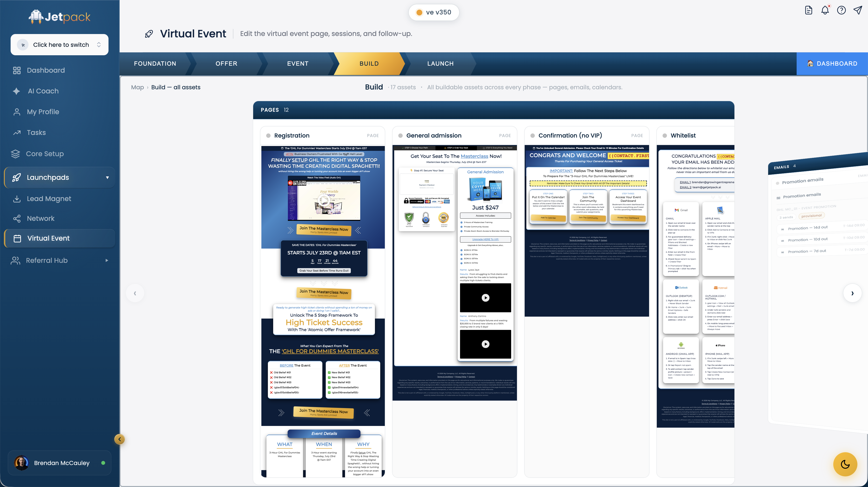Screen dimensions: 868x487
Task: Toggle the Registration status dot
Action: point(269,136)
